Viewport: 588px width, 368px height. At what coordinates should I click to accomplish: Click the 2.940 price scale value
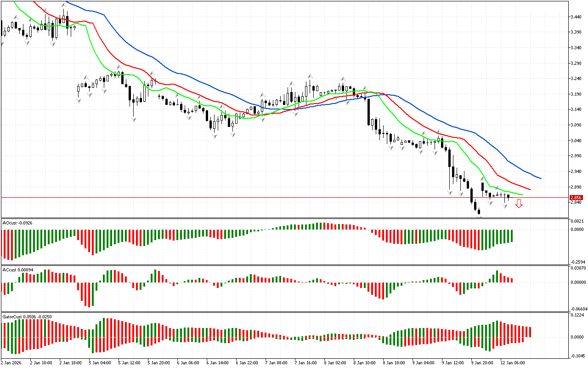point(576,172)
